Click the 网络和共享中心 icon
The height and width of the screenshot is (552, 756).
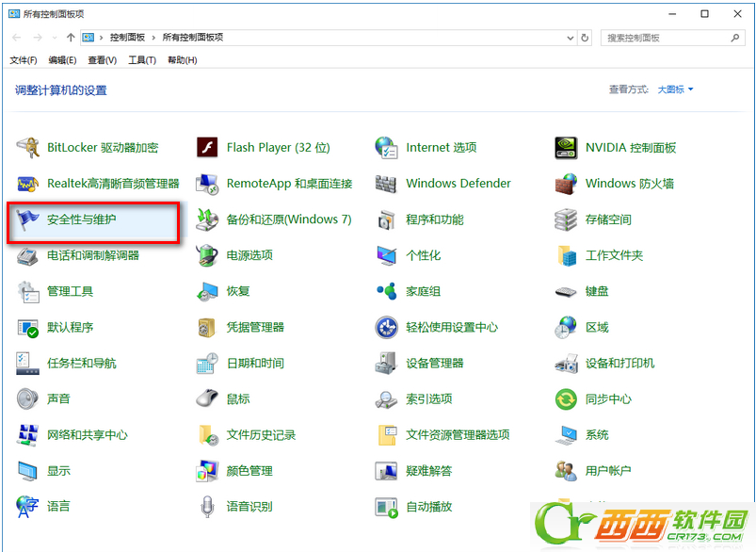[27, 435]
